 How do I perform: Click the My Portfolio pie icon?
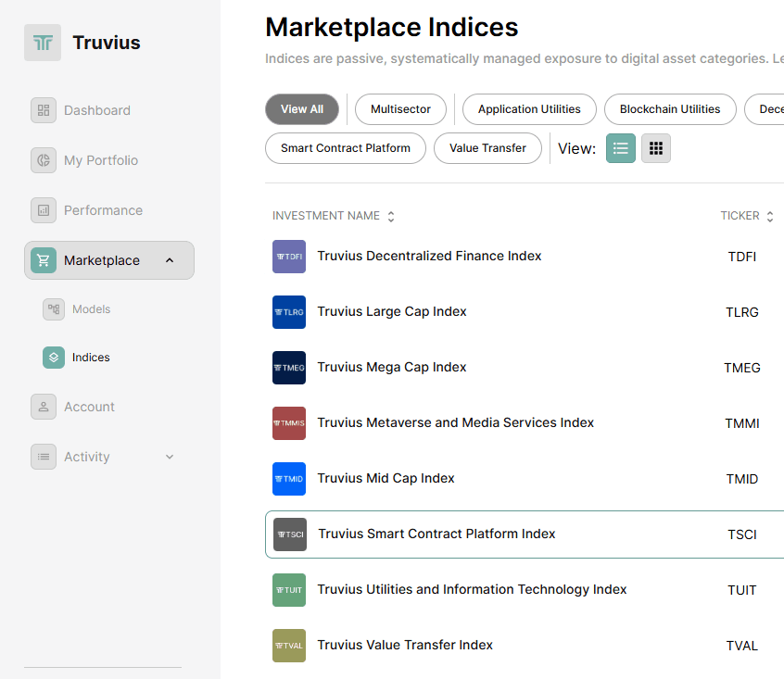click(43, 160)
